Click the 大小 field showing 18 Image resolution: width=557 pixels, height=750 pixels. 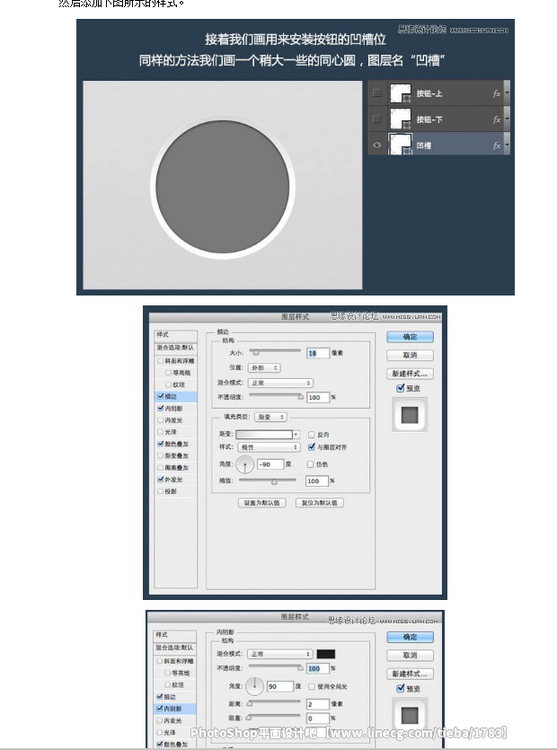tap(318, 353)
